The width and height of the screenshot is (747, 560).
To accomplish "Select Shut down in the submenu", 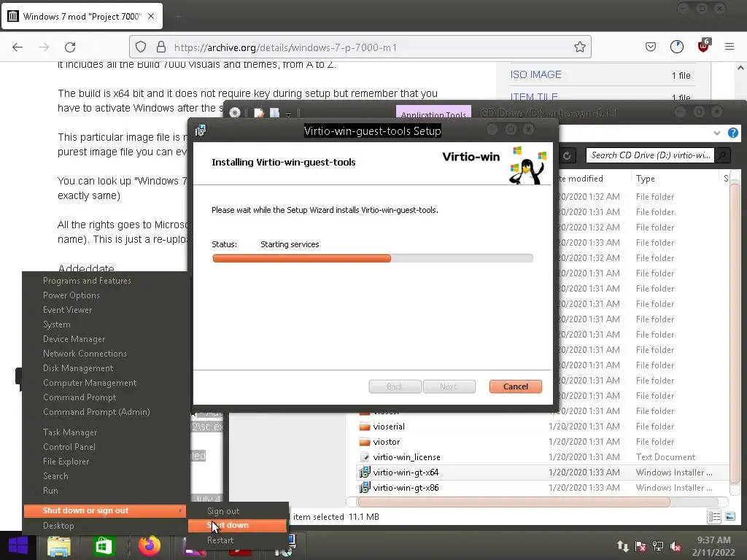I will tap(237, 525).
